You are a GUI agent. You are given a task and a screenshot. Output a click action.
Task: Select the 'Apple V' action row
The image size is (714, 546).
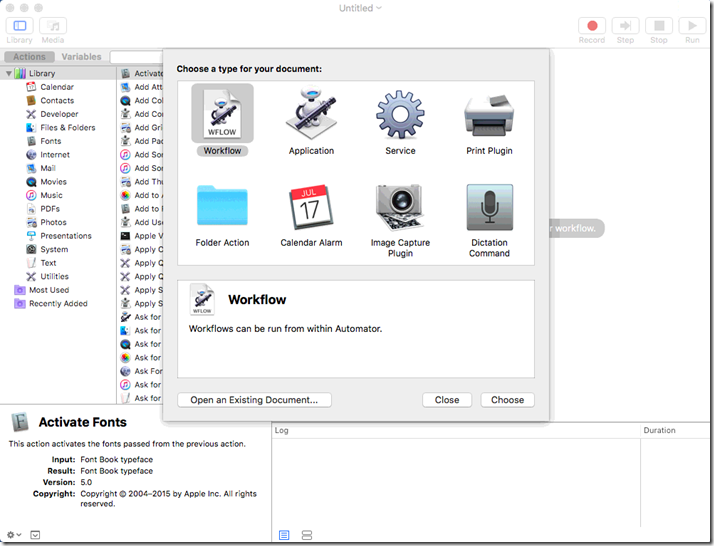coord(141,236)
